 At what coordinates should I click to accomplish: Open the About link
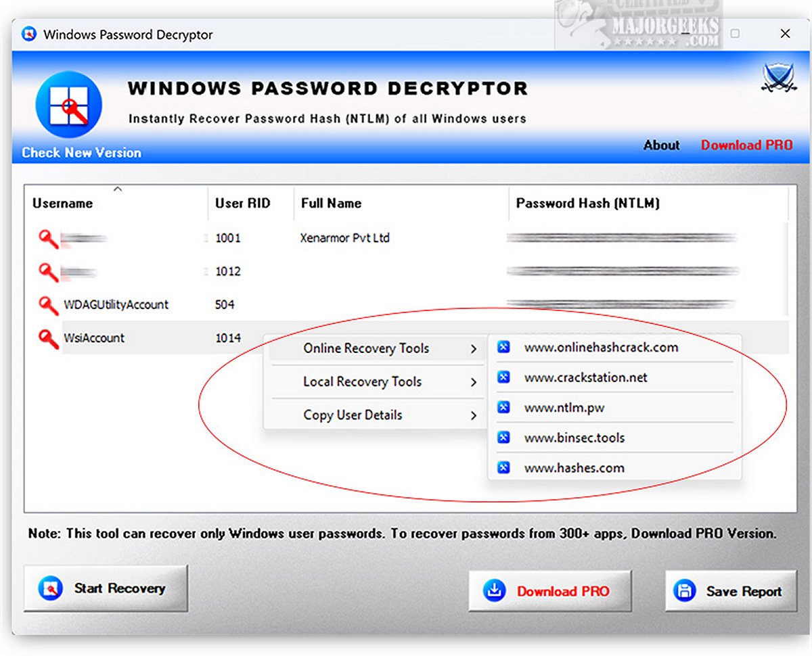pos(661,145)
